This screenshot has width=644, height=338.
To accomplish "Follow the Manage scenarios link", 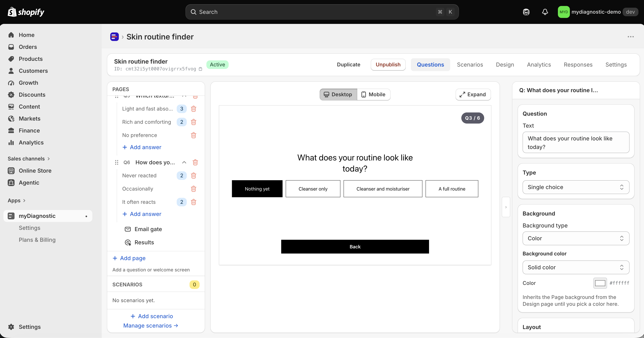I will pos(151,326).
